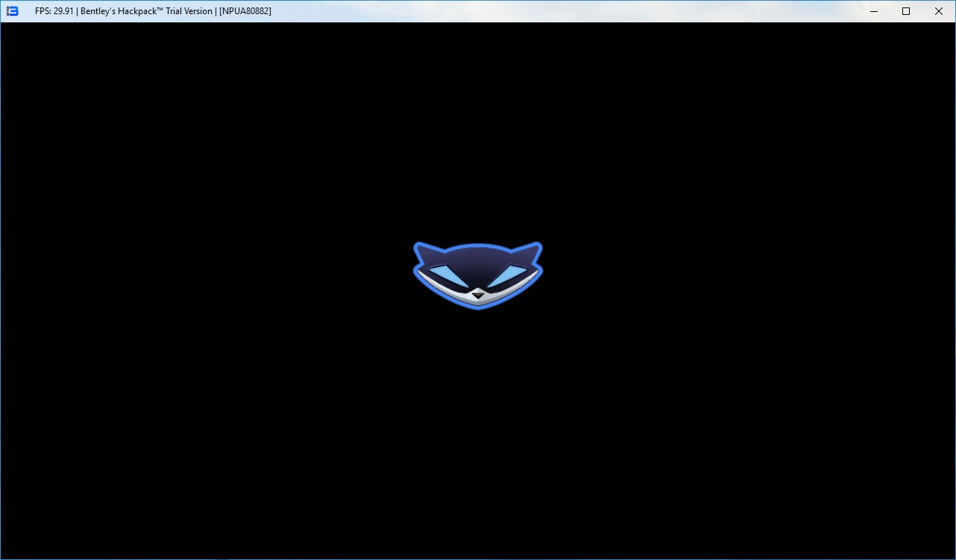This screenshot has width=956, height=560.
Task: Click the black nose on the raccoon logo
Action: click(x=478, y=295)
